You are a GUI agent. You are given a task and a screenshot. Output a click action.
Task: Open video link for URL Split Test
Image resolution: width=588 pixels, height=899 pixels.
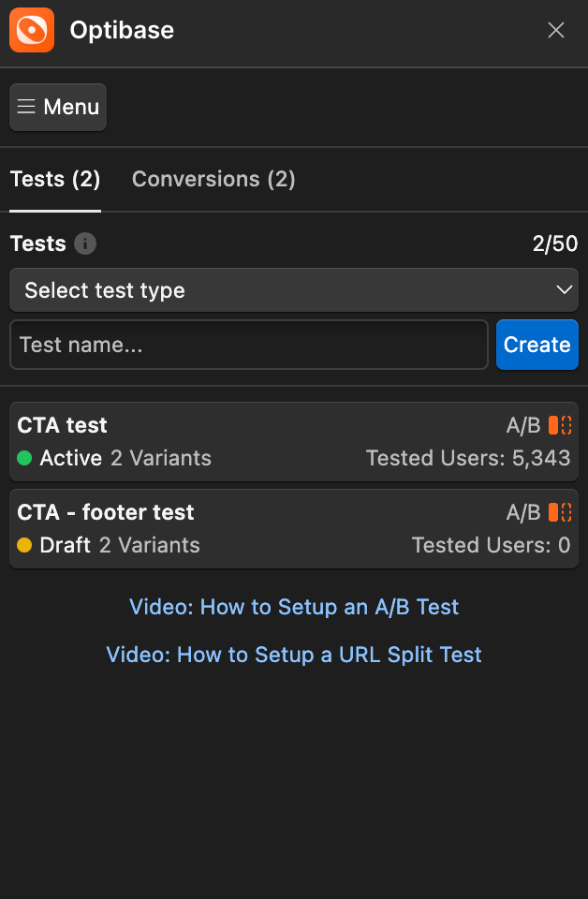coord(294,654)
